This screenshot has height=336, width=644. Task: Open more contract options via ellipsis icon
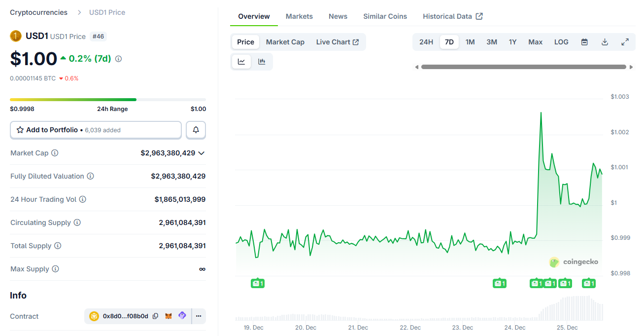coord(198,316)
